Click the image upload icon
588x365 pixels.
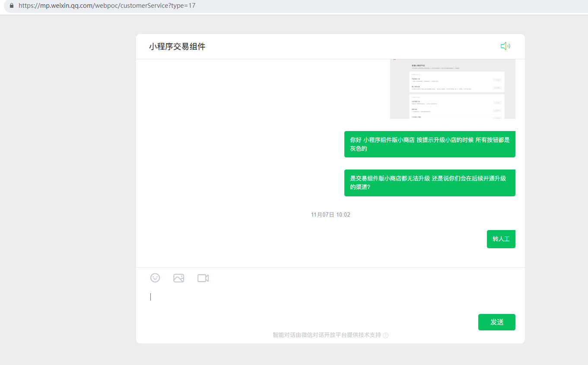click(179, 278)
